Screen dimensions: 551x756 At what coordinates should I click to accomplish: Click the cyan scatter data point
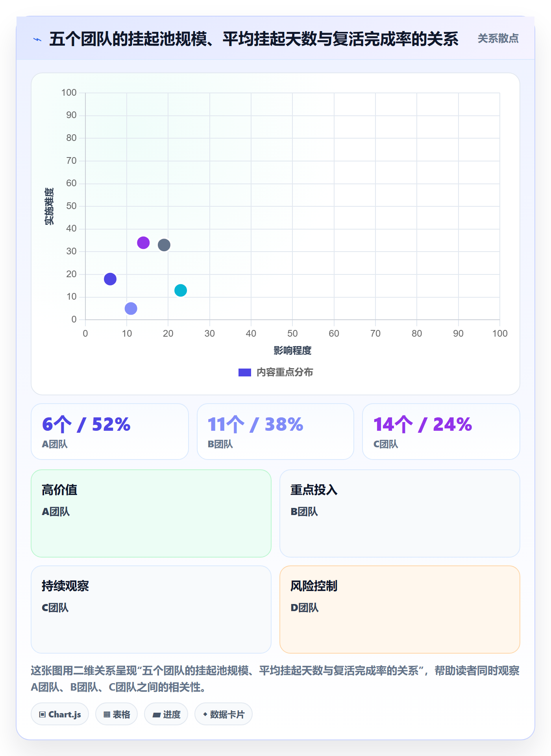point(181,290)
